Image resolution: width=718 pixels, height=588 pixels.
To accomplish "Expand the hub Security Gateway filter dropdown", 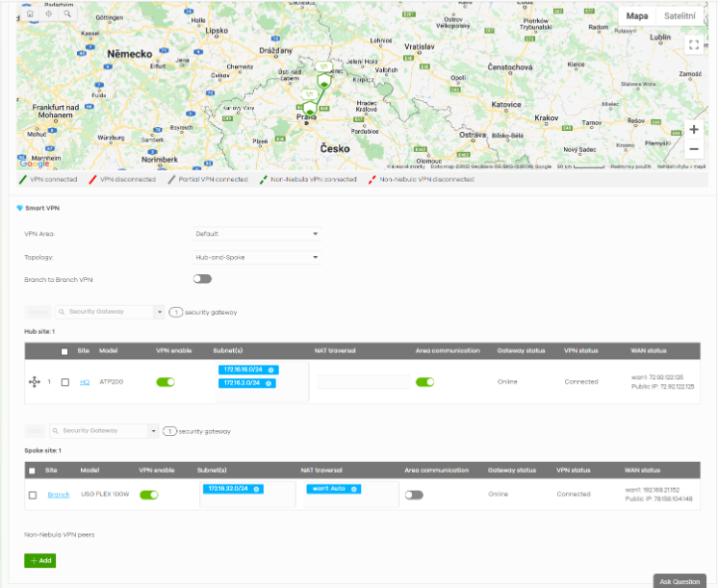I will pos(158,312).
